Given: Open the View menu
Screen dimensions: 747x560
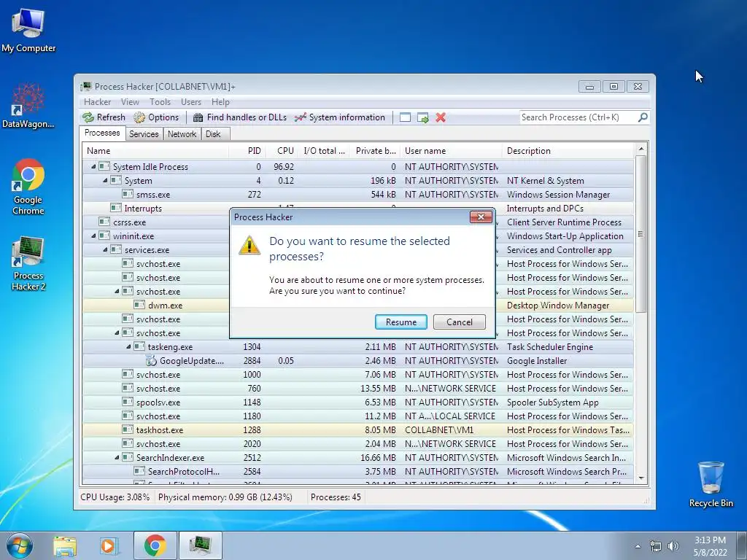Looking at the screenshot, I should coord(130,102).
